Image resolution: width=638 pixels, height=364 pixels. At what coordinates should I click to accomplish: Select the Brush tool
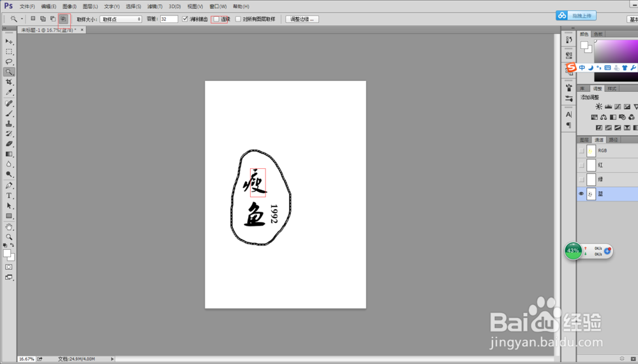pos(9,113)
